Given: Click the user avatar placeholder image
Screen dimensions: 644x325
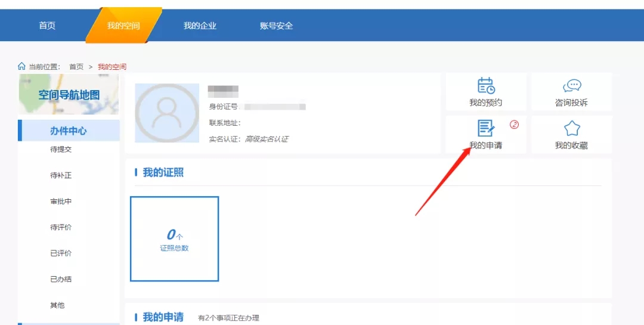Looking at the screenshot, I should click(x=167, y=113).
